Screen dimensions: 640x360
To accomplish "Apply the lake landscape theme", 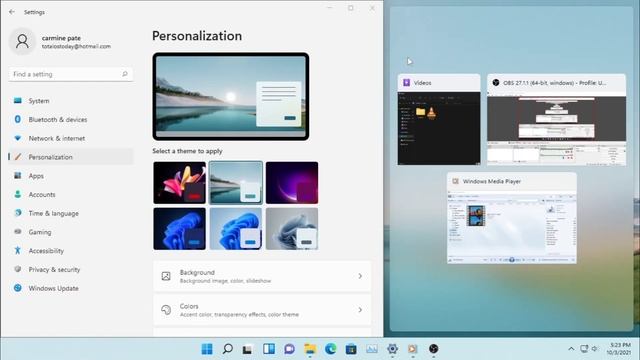I will pyautogui.click(x=236, y=182).
